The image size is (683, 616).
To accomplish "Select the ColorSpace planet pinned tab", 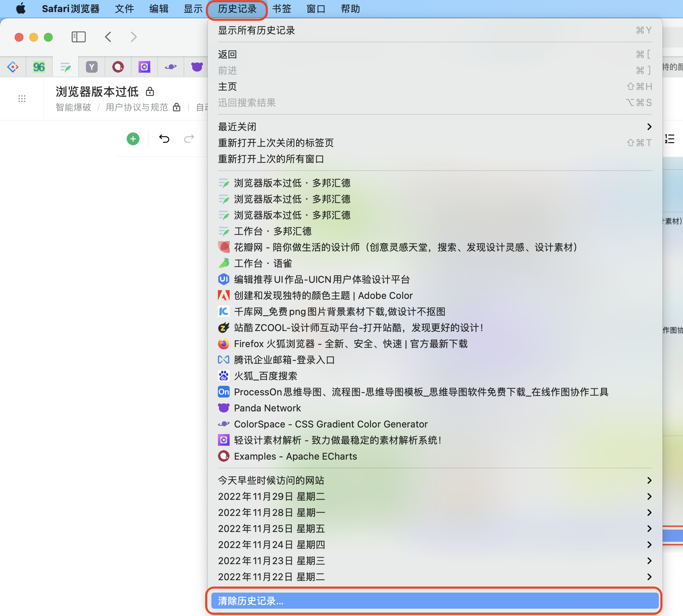I will coord(170,67).
